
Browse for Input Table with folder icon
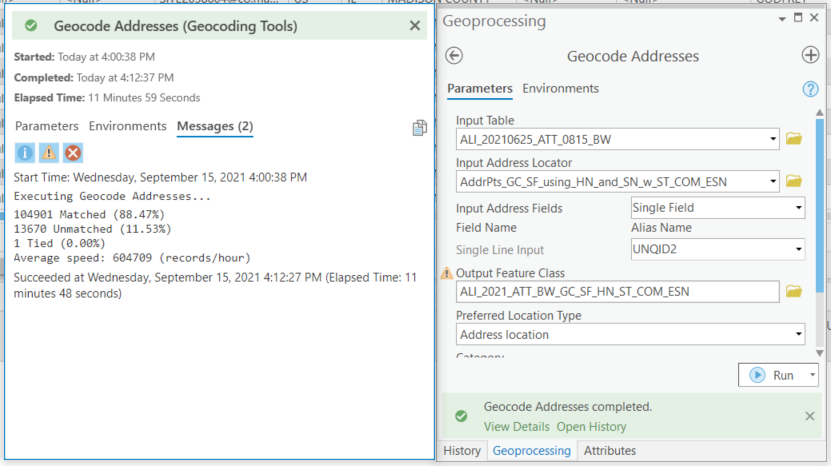(x=794, y=139)
